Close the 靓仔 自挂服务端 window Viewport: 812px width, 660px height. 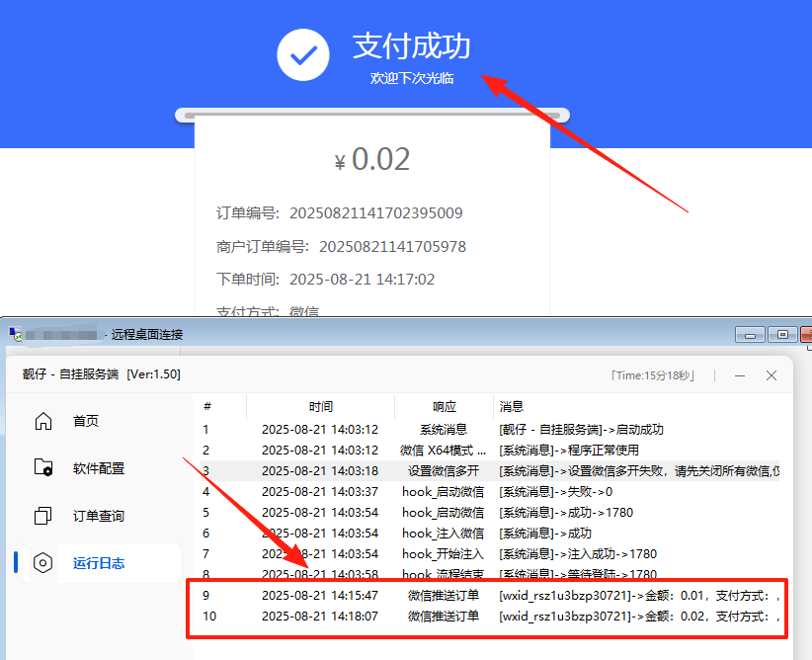pyautogui.click(x=771, y=375)
